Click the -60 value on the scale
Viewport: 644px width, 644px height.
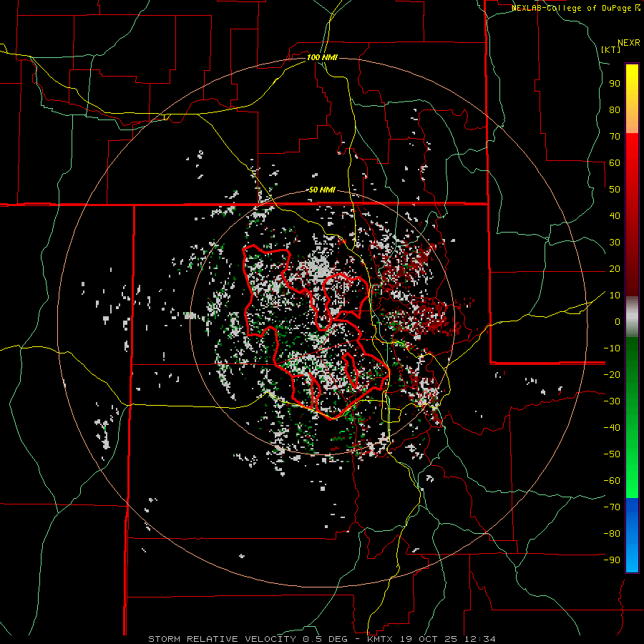click(612, 481)
